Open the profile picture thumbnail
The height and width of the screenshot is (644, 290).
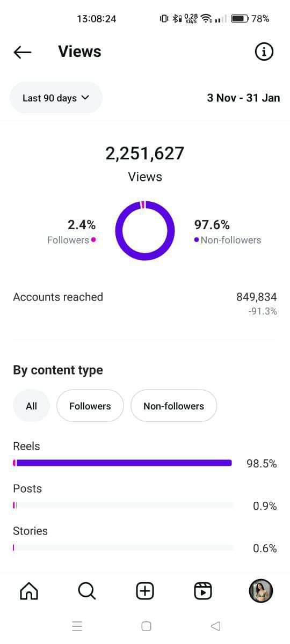tap(261, 591)
